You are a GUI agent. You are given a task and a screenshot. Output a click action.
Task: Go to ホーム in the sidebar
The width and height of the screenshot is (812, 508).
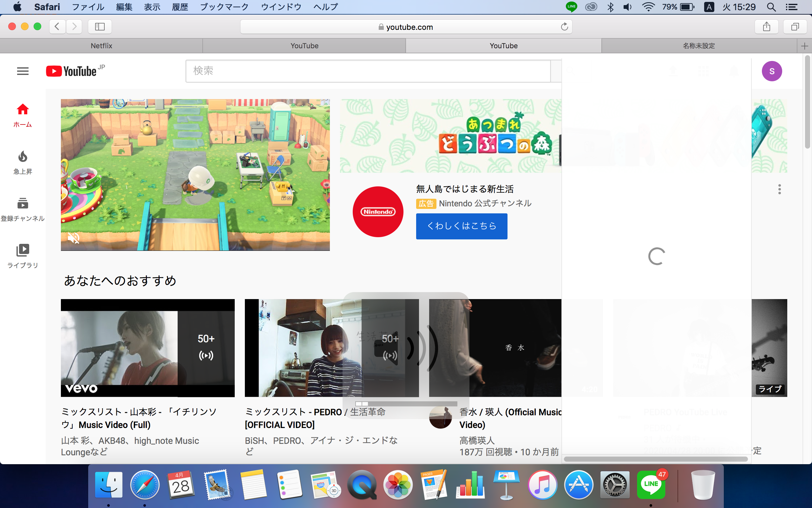23,115
